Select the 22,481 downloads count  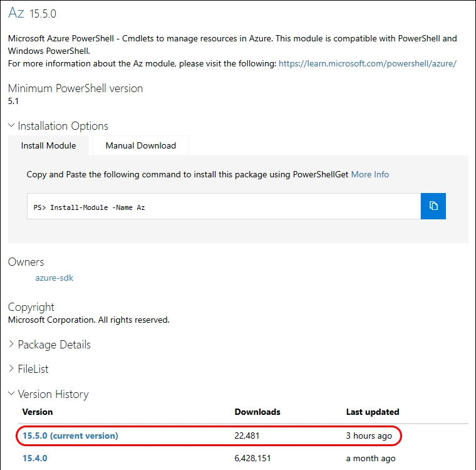[x=248, y=436]
